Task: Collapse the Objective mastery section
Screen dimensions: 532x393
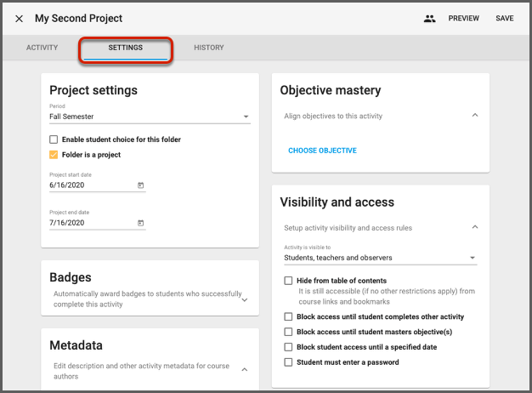Action: point(474,116)
